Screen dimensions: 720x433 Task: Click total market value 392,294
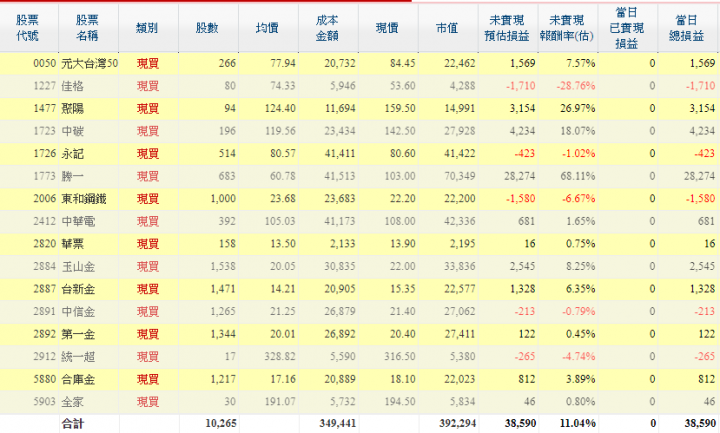point(457,423)
